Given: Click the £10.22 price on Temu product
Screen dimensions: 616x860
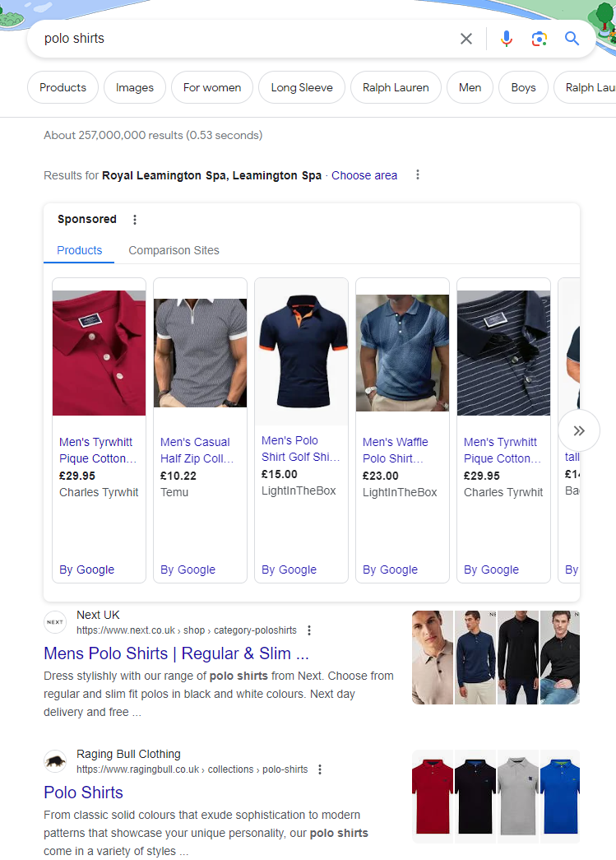Looking at the screenshot, I should (178, 476).
